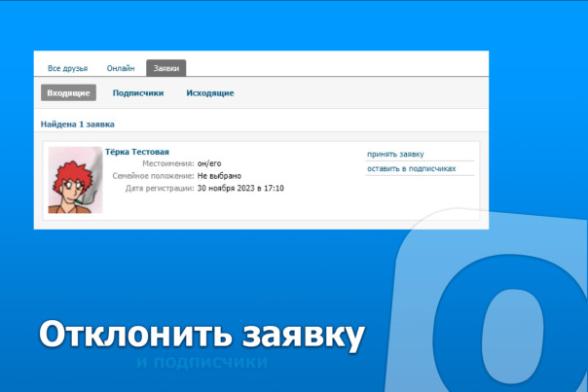588x392 pixels.
Task: Open the Все друзья tab
Action: [67, 69]
